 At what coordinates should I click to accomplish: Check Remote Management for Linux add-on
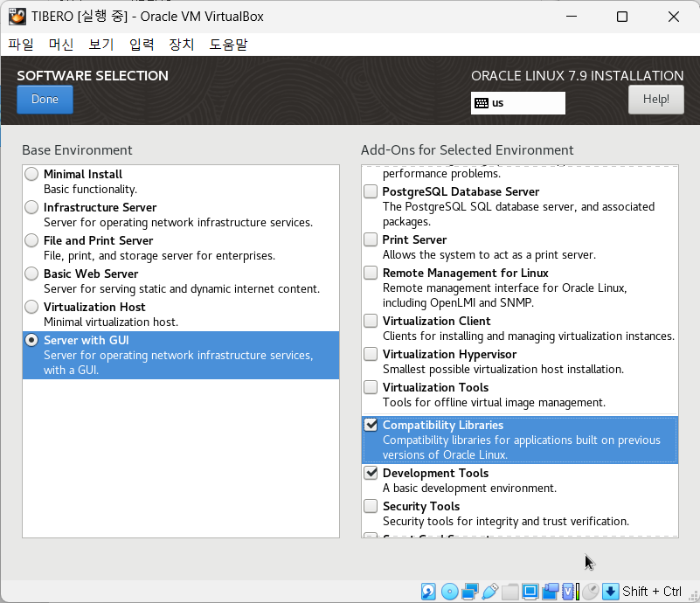(x=371, y=273)
